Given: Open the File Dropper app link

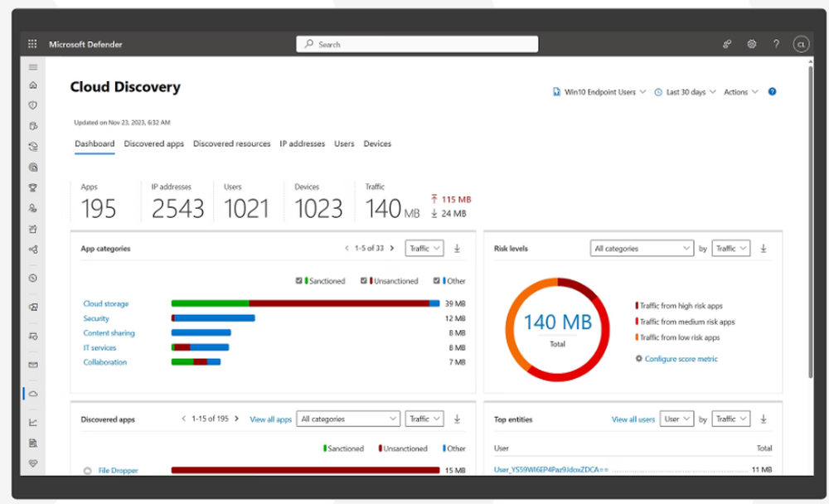Looking at the screenshot, I should click(x=118, y=471).
